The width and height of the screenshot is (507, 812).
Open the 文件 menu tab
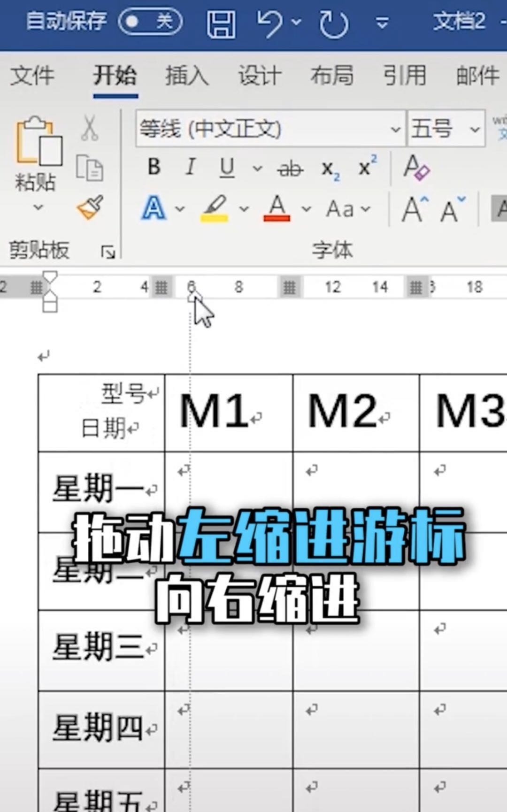[32, 75]
